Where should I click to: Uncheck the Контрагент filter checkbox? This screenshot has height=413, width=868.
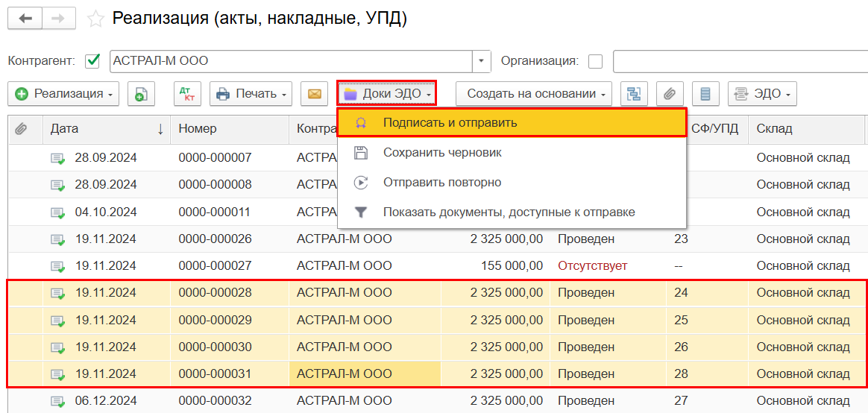pos(93,61)
